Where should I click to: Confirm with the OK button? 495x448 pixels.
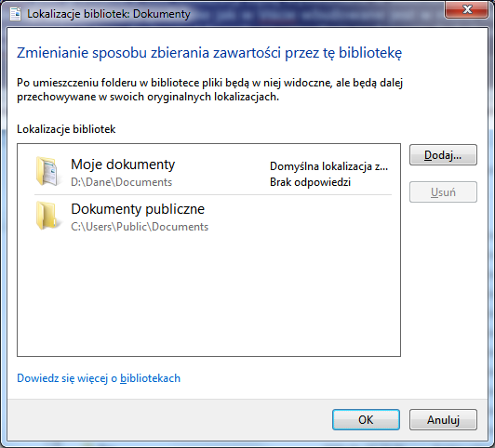click(366, 419)
